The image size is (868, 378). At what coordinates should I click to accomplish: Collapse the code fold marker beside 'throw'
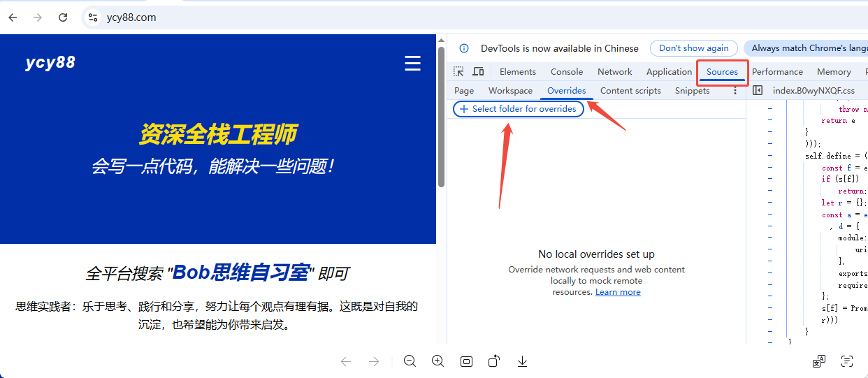click(770, 109)
